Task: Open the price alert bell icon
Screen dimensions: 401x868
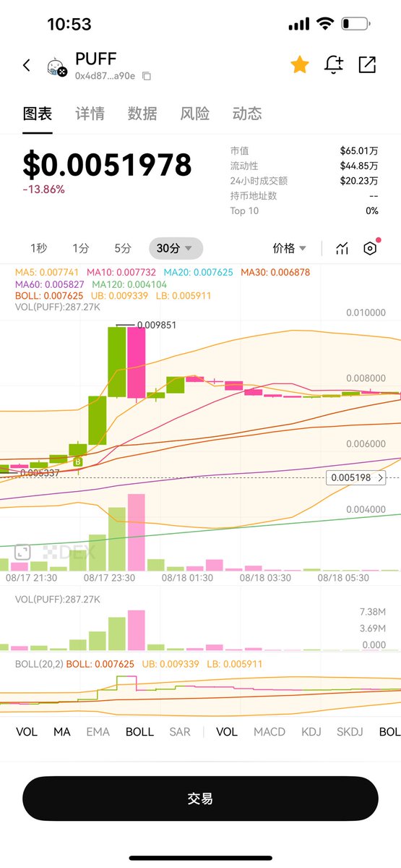Action: click(x=334, y=64)
